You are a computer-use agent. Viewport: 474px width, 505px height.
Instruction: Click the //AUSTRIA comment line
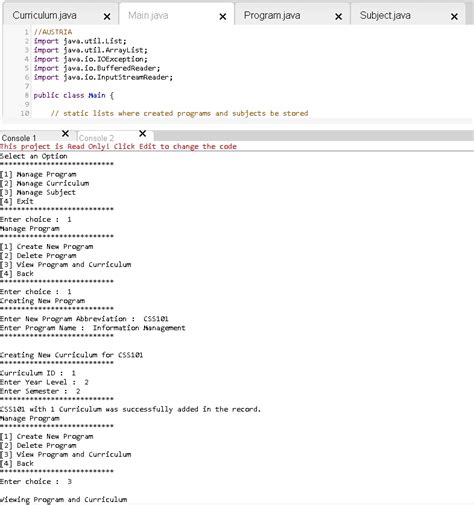(x=53, y=32)
